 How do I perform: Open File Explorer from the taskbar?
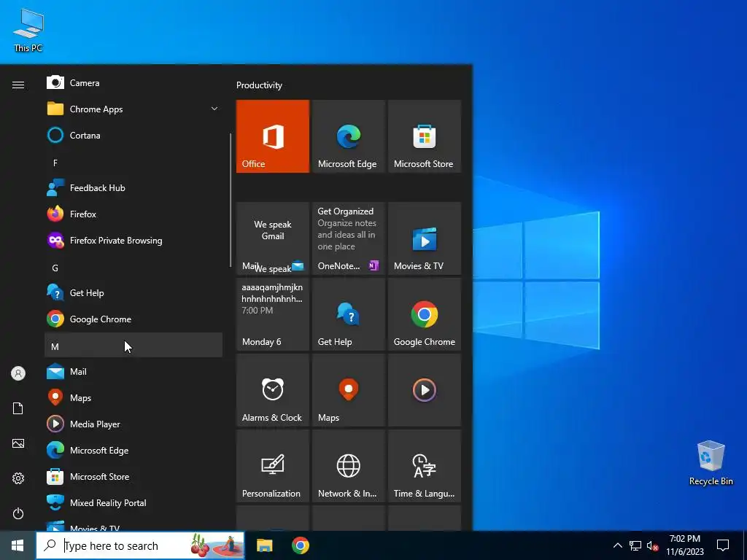click(x=264, y=545)
